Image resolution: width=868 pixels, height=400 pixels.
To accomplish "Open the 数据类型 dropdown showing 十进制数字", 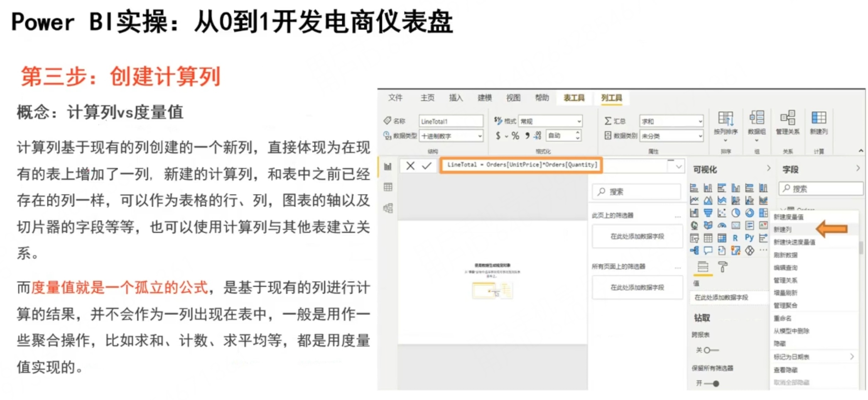I will point(451,136).
